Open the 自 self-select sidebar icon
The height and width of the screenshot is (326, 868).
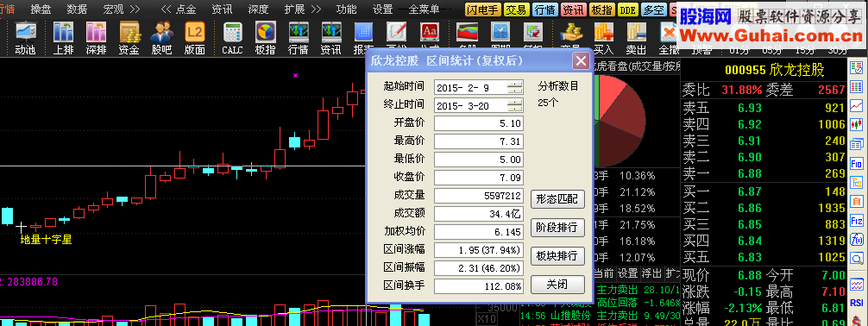tap(857, 202)
